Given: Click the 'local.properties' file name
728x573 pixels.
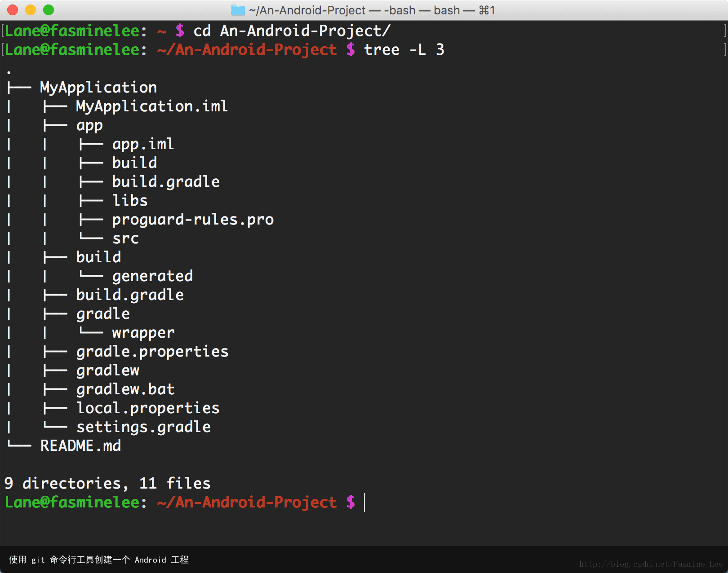Looking at the screenshot, I should tap(148, 408).
